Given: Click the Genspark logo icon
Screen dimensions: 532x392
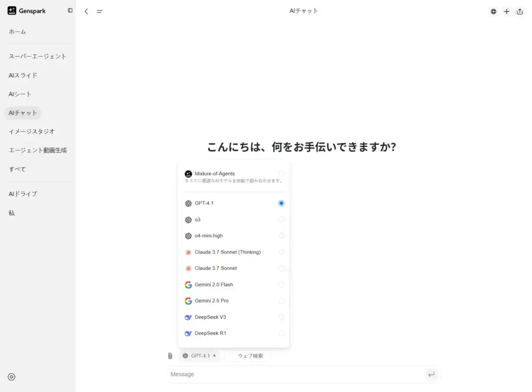Looking at the screenshot, I should tap(12, 10).
